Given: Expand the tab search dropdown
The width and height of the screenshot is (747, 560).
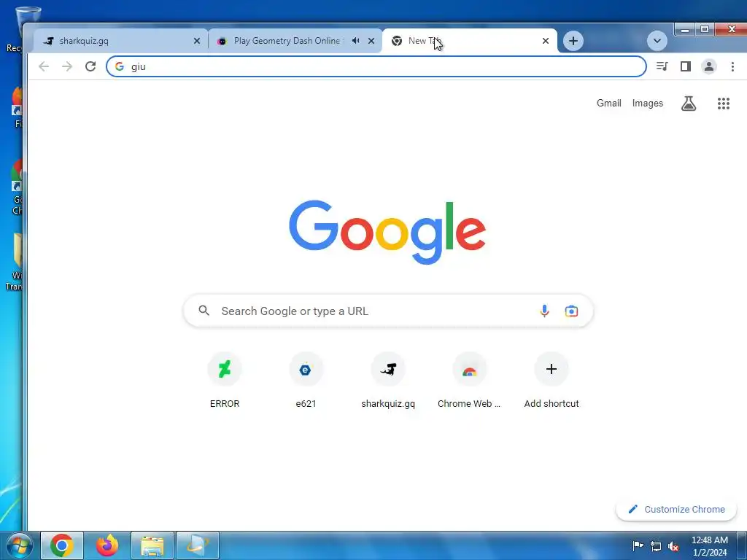Looking at the screenshot, I should tap(657, 41).
